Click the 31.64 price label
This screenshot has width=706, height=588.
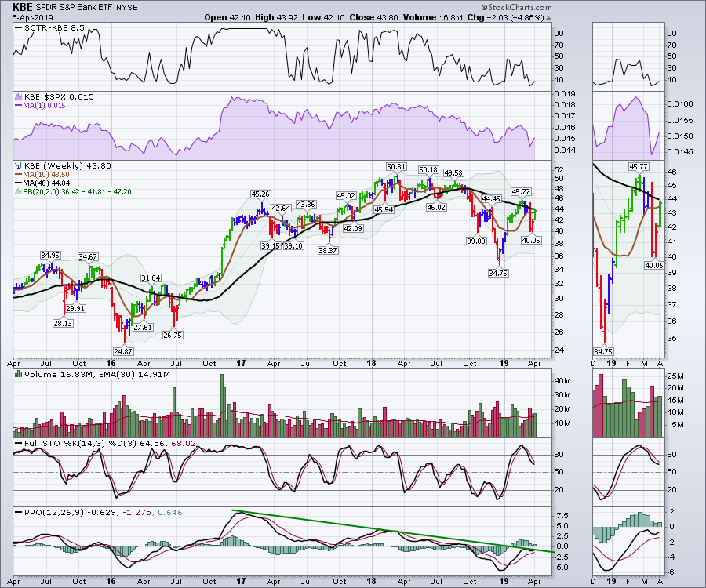(x=151, y=278)
